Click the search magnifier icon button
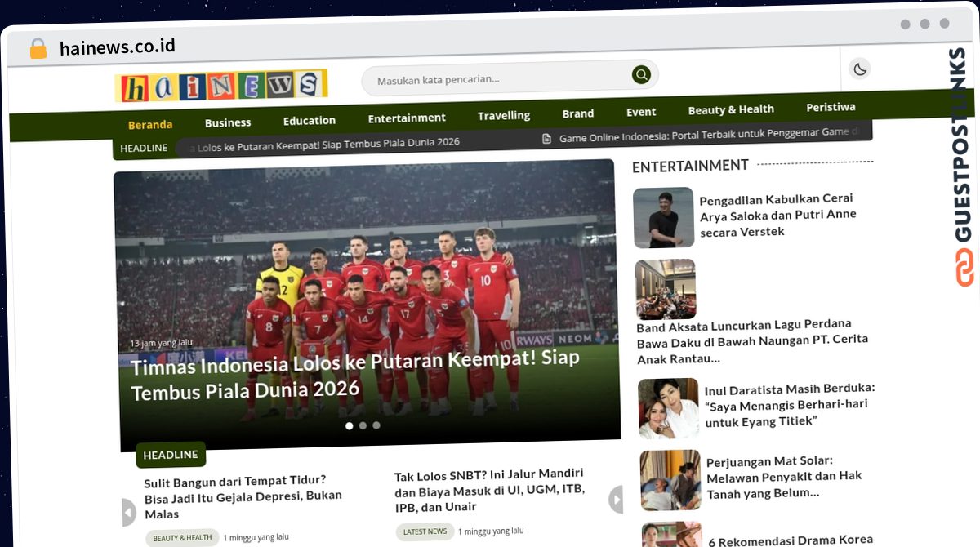 [641, 75]
